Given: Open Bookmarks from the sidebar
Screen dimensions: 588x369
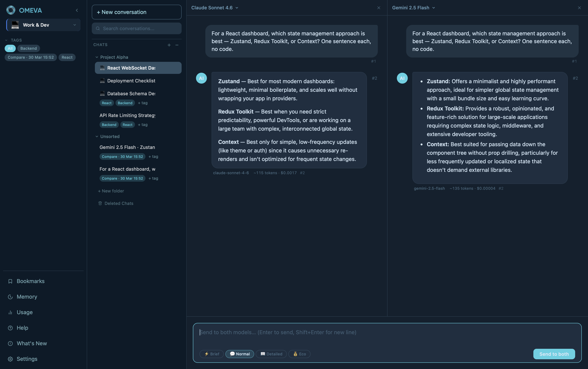Looking at the screenshot, I should coord(30,281).
